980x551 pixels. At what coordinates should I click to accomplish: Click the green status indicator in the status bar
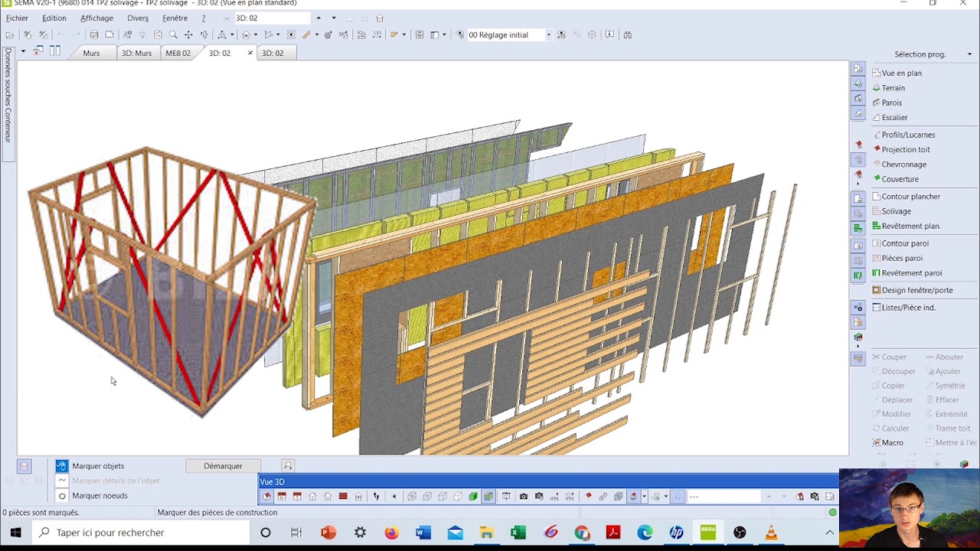pos(832,513)
